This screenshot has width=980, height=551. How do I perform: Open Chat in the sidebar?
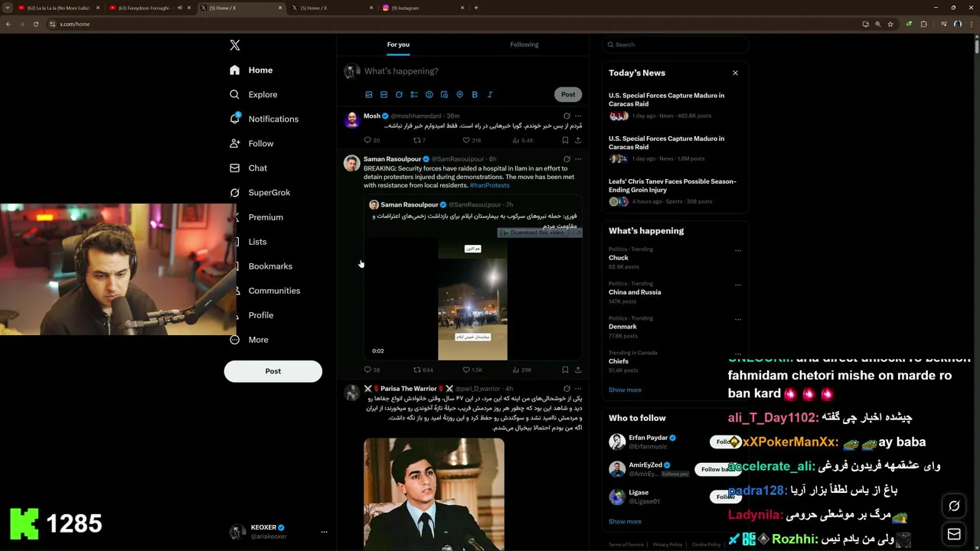click(248, 168)
